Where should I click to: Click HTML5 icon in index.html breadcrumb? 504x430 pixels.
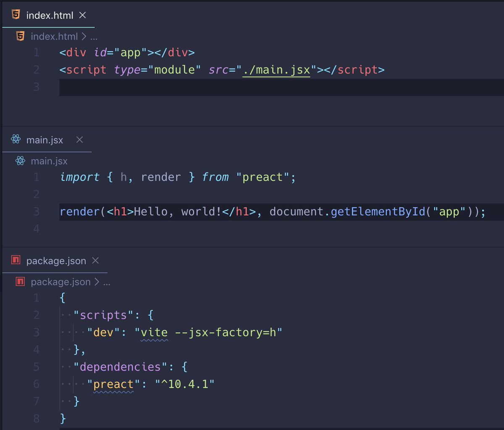(20, 36)
